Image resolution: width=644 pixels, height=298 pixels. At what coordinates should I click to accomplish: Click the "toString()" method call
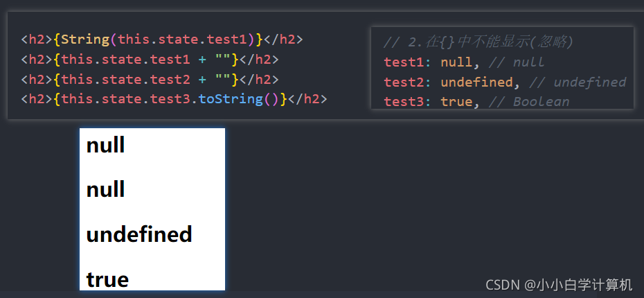click(238, 99)
